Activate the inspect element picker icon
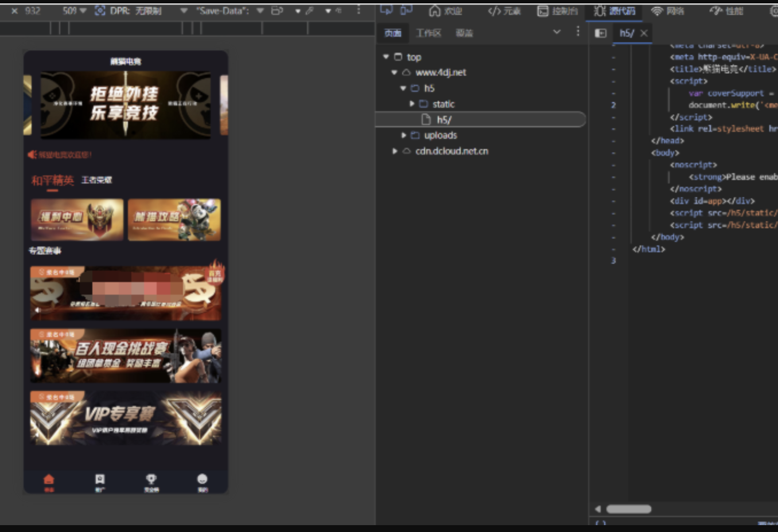This screenshot has width=778, height=532. [x=386, y=10]
